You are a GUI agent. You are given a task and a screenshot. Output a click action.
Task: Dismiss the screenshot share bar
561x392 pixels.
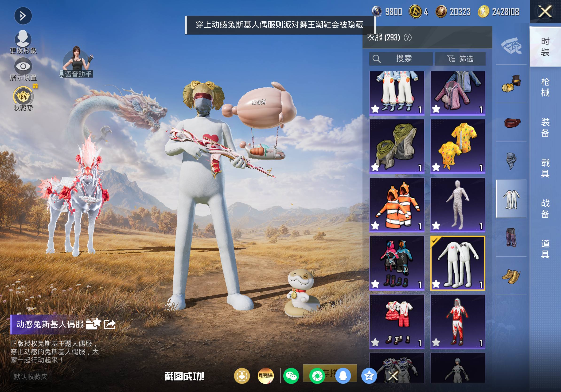(393, 376)
